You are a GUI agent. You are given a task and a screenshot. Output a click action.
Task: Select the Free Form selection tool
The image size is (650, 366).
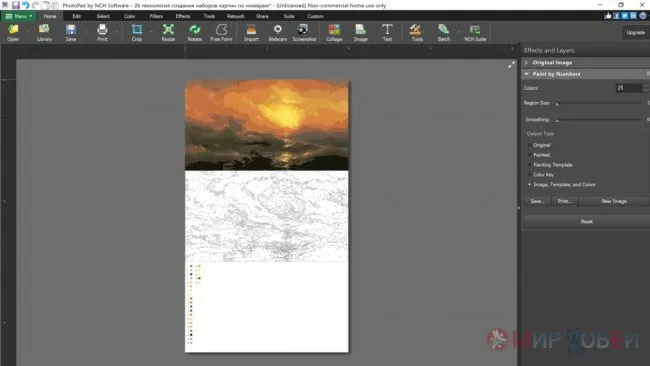221,32
